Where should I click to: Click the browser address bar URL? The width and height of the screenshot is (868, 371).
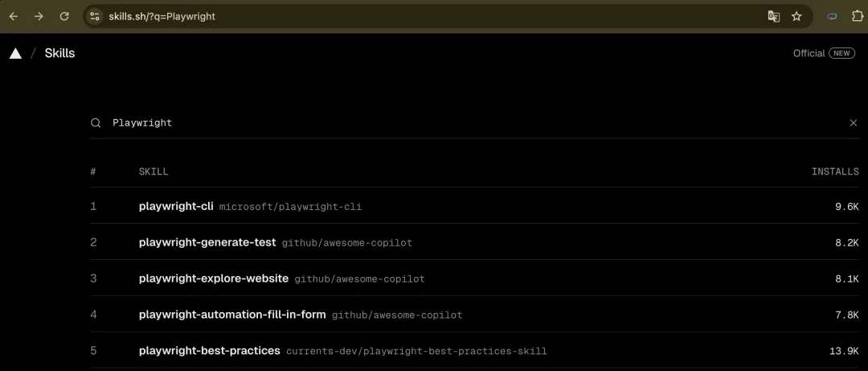point(162,16)
